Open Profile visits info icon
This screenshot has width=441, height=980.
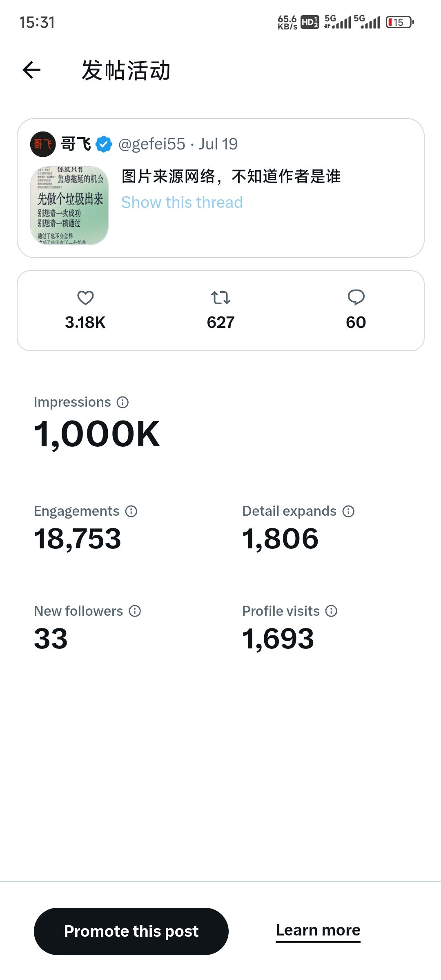pos(331,611)
